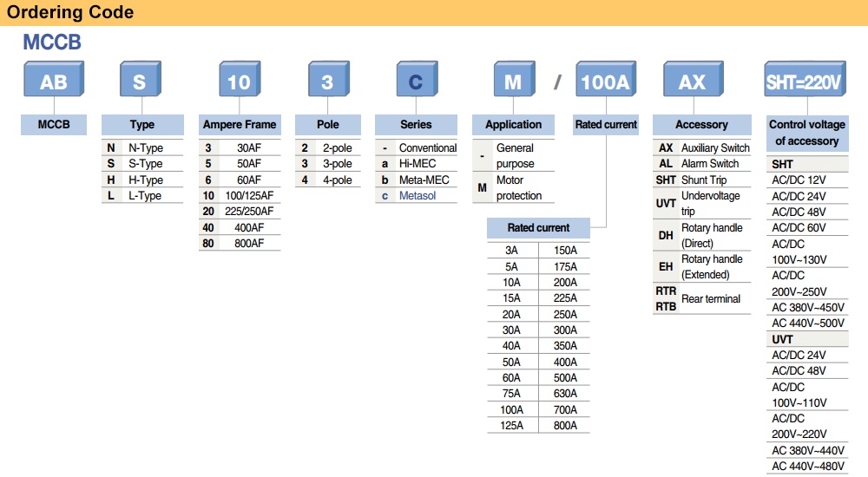
Task: Click the blue 100A rated current block
Action: pyautogui.click(x=606, y=79)
